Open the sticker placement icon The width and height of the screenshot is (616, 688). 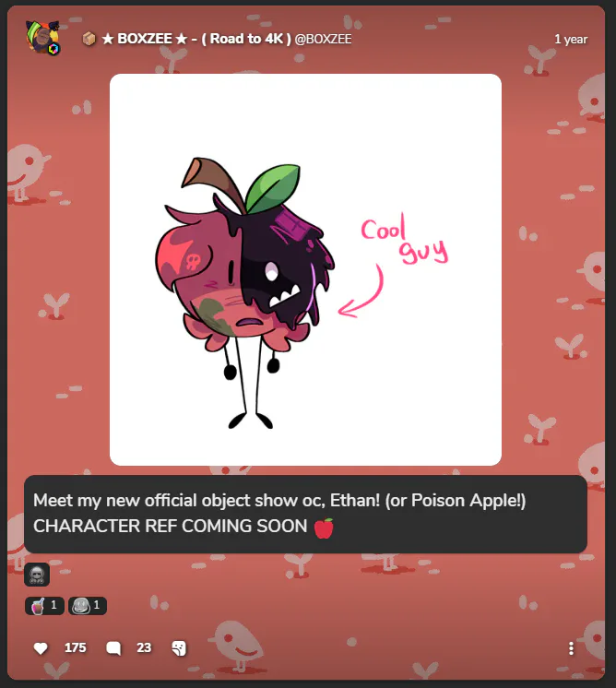[x=179, y=648]
